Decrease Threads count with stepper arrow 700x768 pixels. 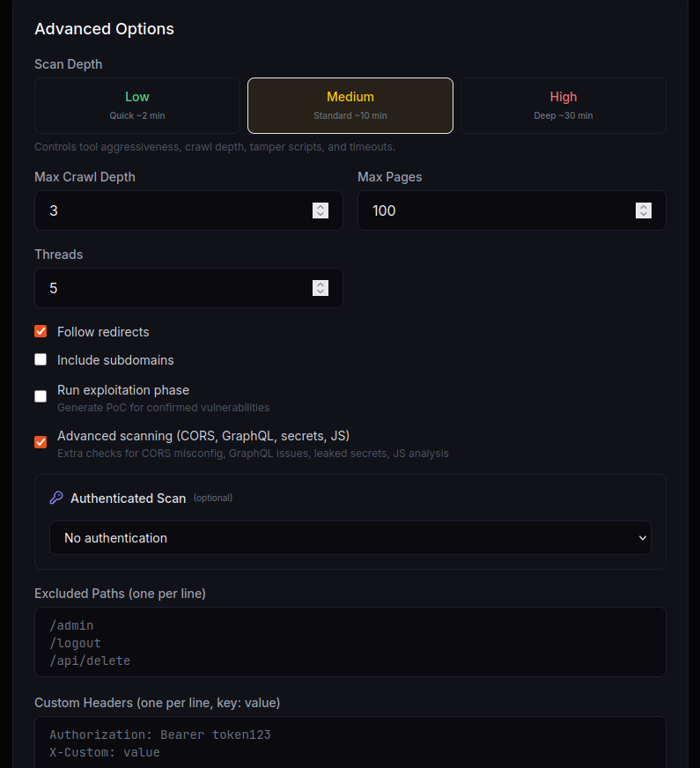(x=320, y=292)
